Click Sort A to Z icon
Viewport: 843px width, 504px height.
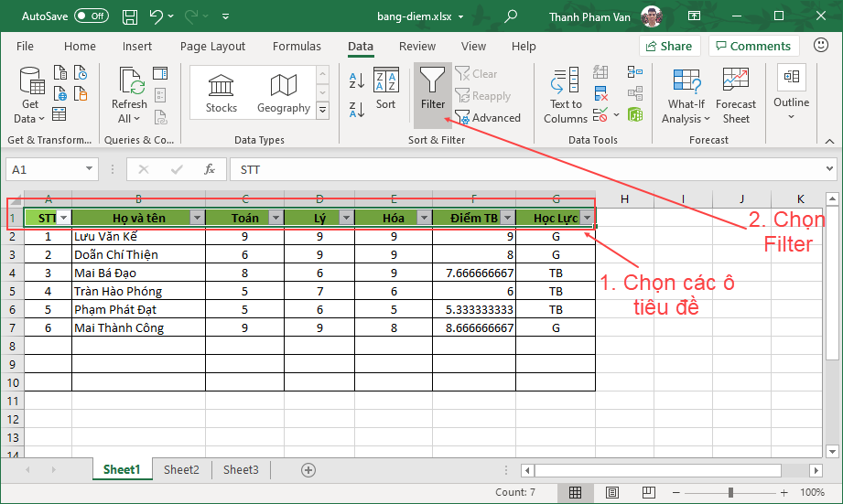point(358,80)
